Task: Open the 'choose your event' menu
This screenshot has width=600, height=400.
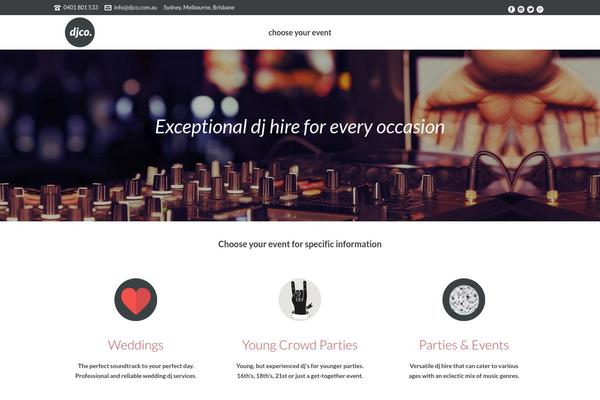Action: click(300, 33)
